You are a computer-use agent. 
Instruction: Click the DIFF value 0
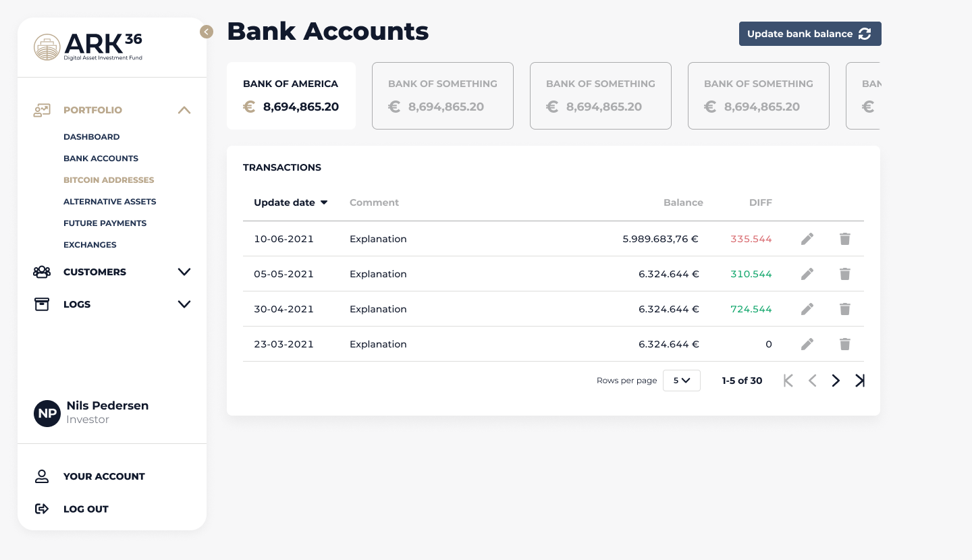769,344
